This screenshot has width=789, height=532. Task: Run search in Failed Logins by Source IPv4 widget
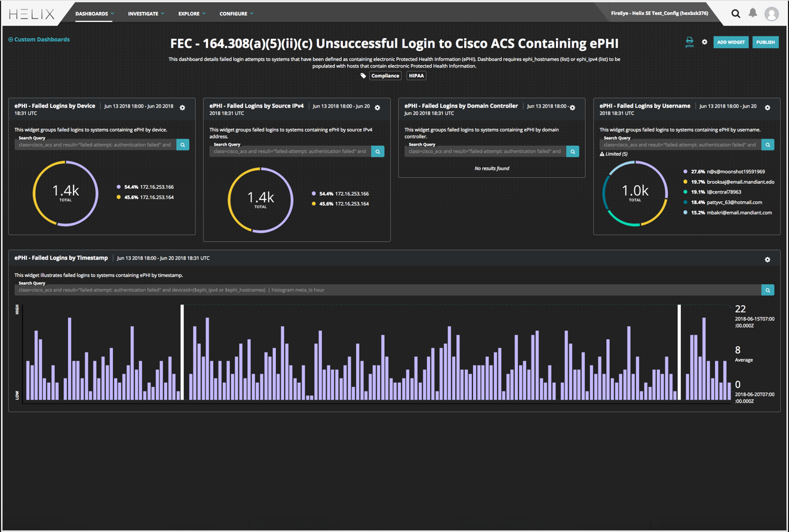(377, 152)
